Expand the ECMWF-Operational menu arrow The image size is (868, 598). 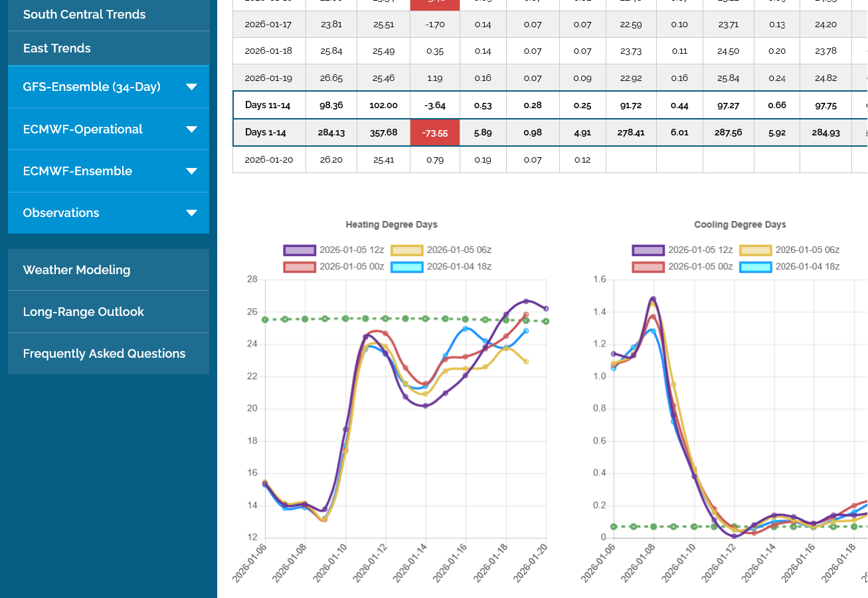191,129
